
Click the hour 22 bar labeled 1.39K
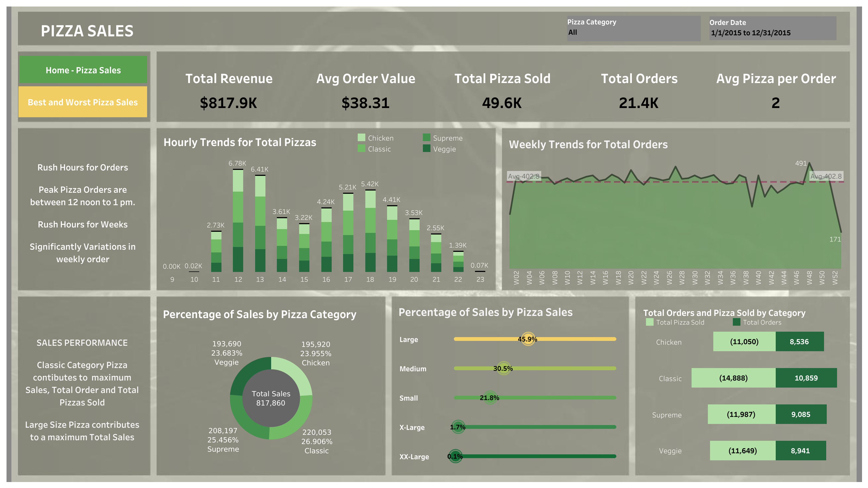[458, 262]
